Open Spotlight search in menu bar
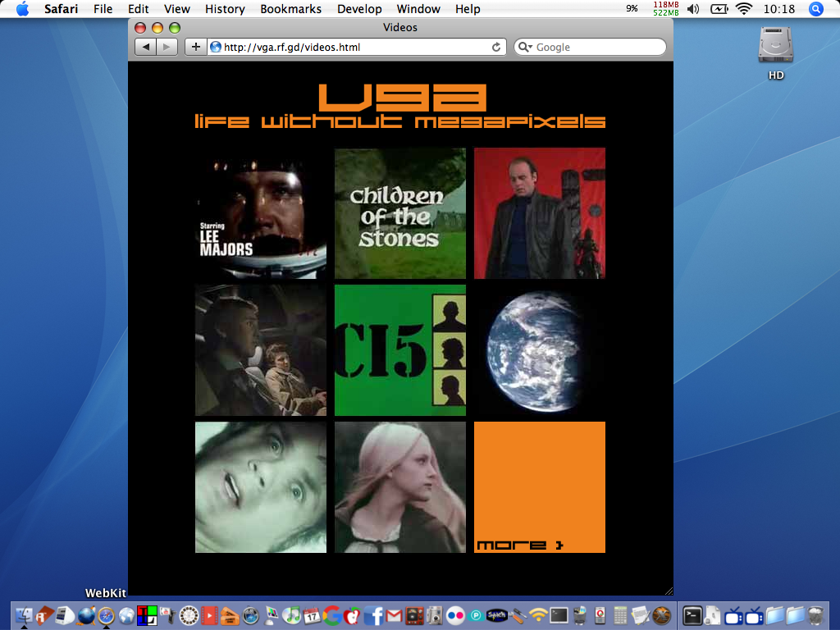This screenshot has height=630, width=840. 816,9
